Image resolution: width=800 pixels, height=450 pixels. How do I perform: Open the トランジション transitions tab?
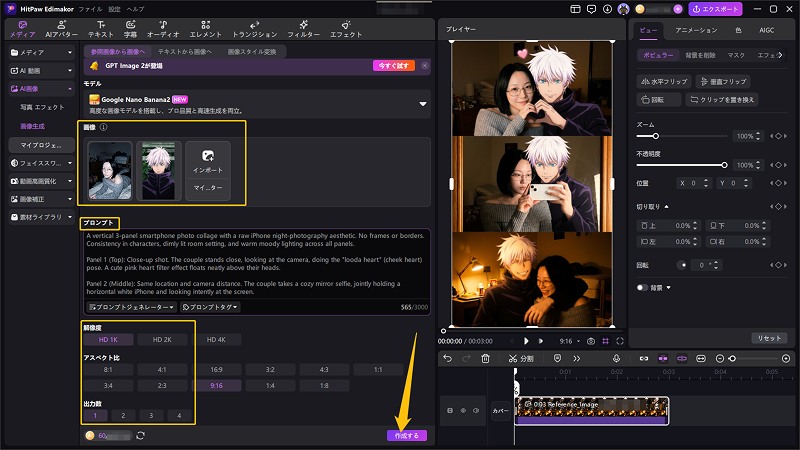(255, 29)
